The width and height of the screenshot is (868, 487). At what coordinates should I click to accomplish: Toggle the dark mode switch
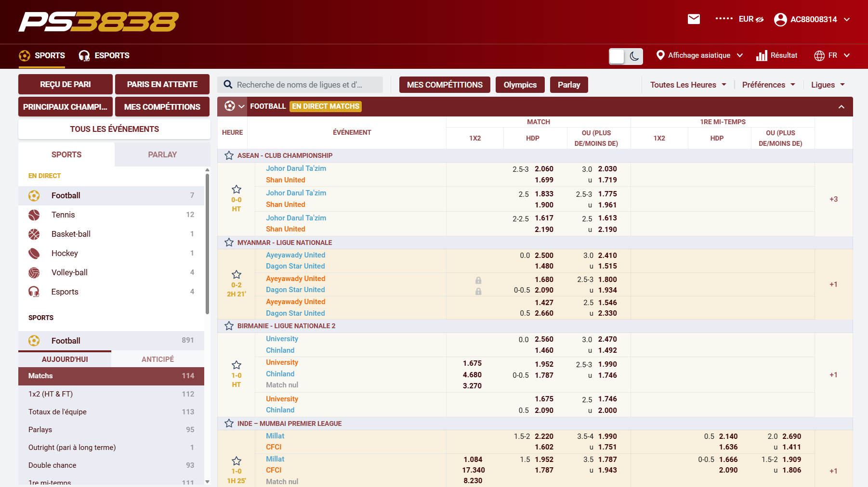[x=626, y=56]
